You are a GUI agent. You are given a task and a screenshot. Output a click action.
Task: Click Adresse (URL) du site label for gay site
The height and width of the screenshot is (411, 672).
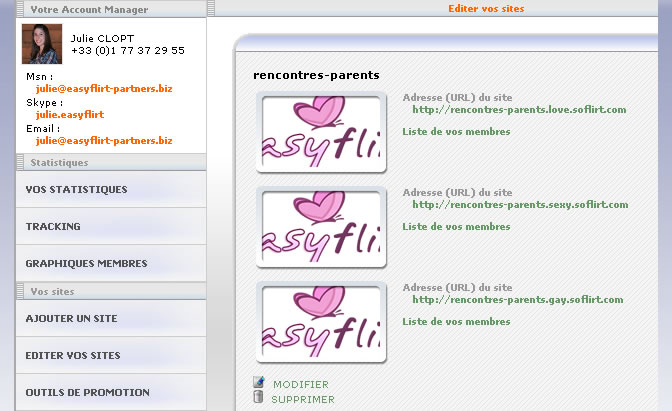click(457, 288)
